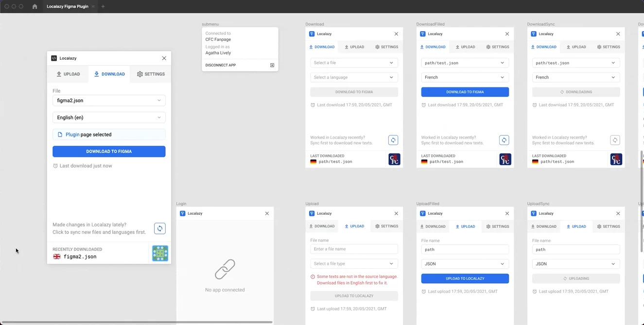Image resolution: width=644 pixels, height=325 pixels.
Task: Click the CFC Fanpage text in the submenu frame
Action: click(218, 39)
